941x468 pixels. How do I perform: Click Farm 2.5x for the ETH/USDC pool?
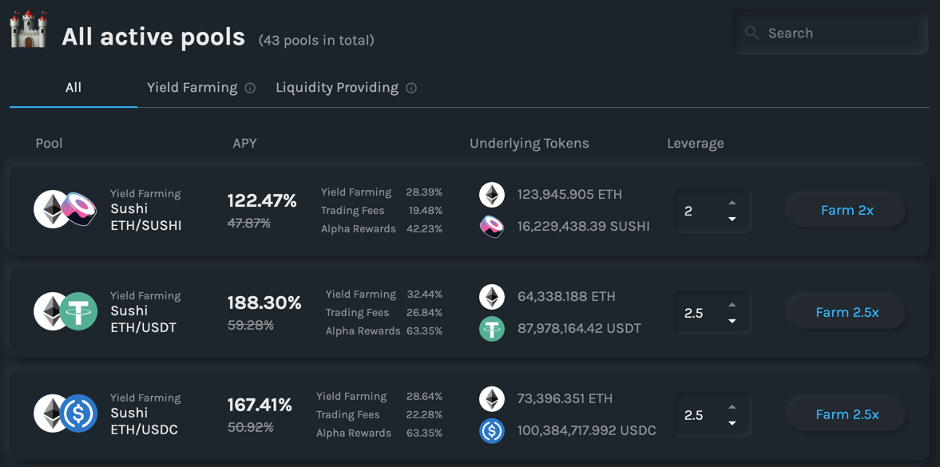(846, 415)
